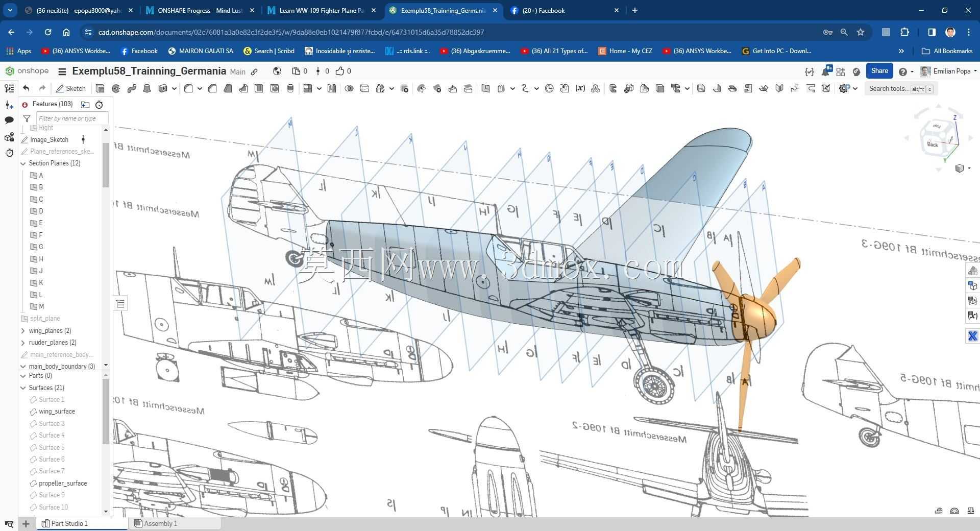Undo the last action
Image resolution: width=980 pixels, height=531 pixels.
26,88
